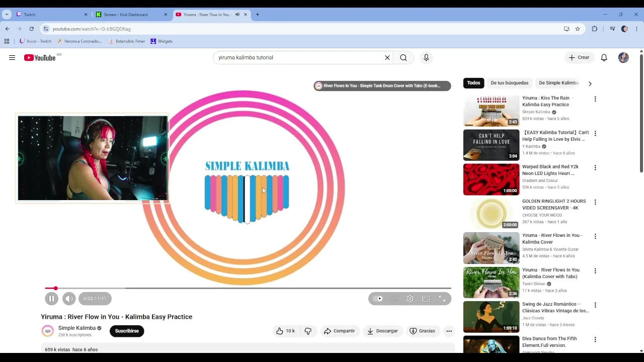The image size is (644, 362).
Task: Go back in browser
Action: (7, 29)
